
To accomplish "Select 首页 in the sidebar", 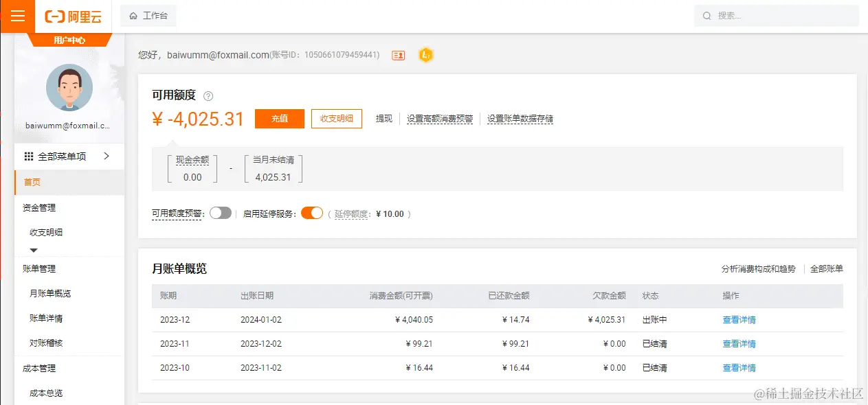I will 69,183.
